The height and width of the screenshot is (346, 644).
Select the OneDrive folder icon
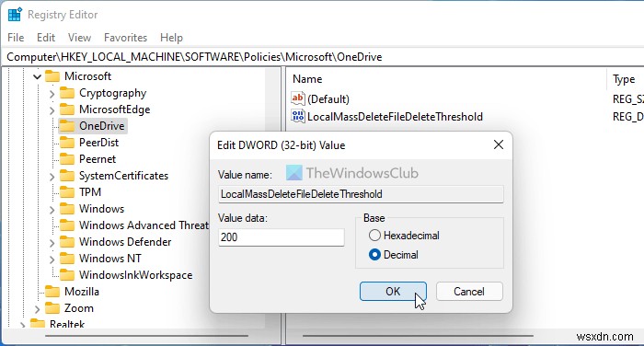(x=67, y=126)
